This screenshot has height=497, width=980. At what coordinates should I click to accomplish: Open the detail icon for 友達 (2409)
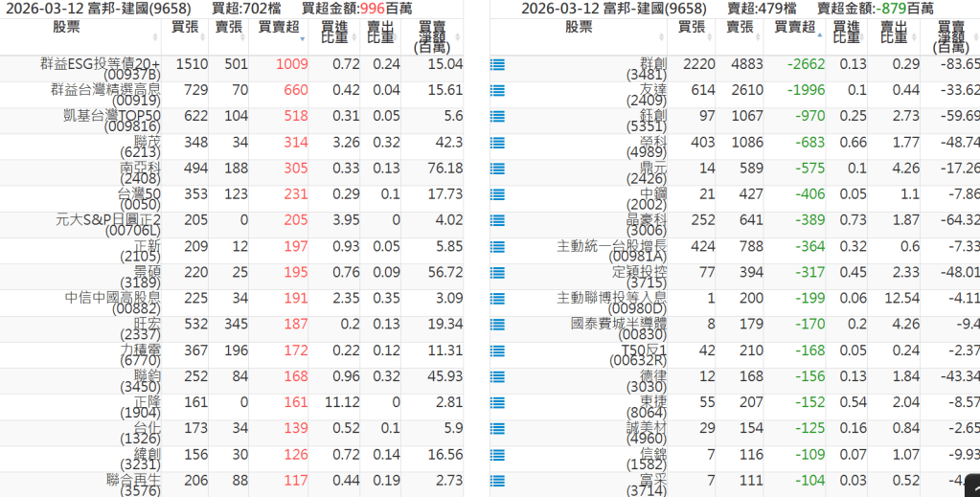(497, 91)
